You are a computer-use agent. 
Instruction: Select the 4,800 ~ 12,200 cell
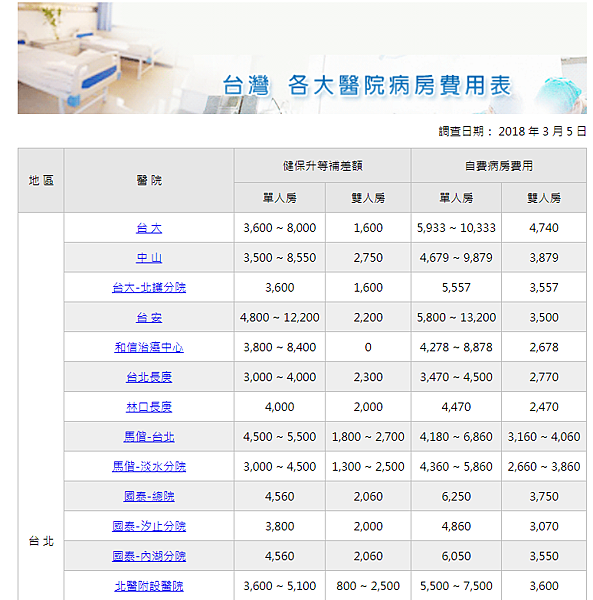(280, 318)
